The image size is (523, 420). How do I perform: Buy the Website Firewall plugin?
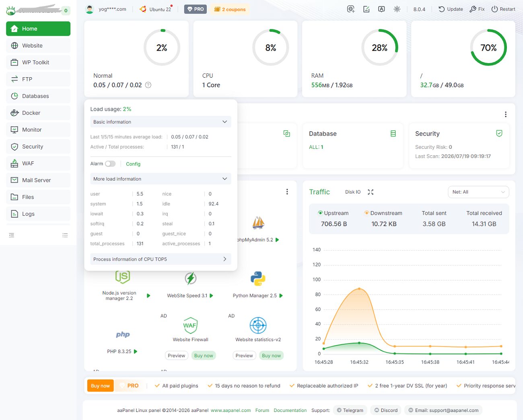point(204,356)
